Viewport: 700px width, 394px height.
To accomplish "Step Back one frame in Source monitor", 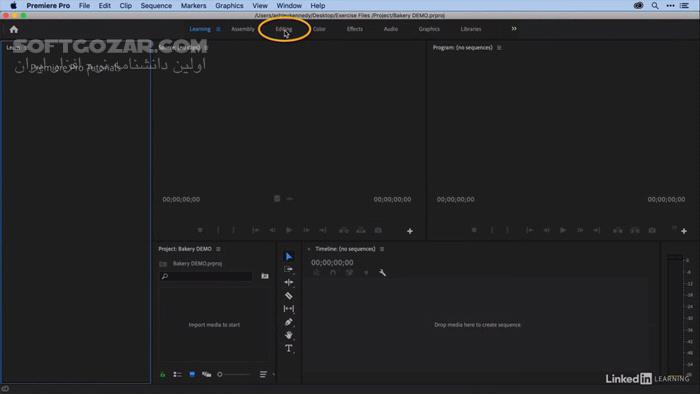I will [272, 230].
